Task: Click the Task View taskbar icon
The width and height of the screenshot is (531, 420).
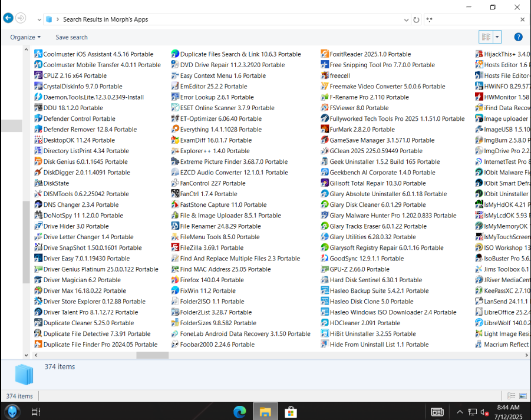Action: point(36,412)
